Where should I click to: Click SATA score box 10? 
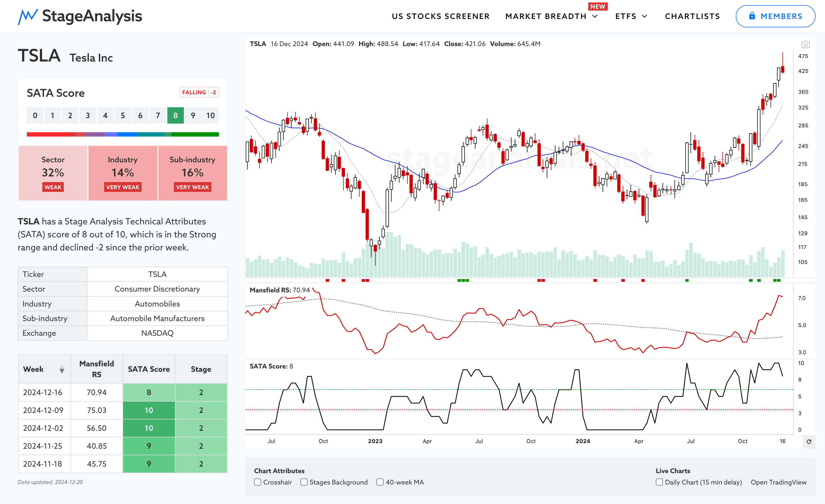(x=210, y=115)
